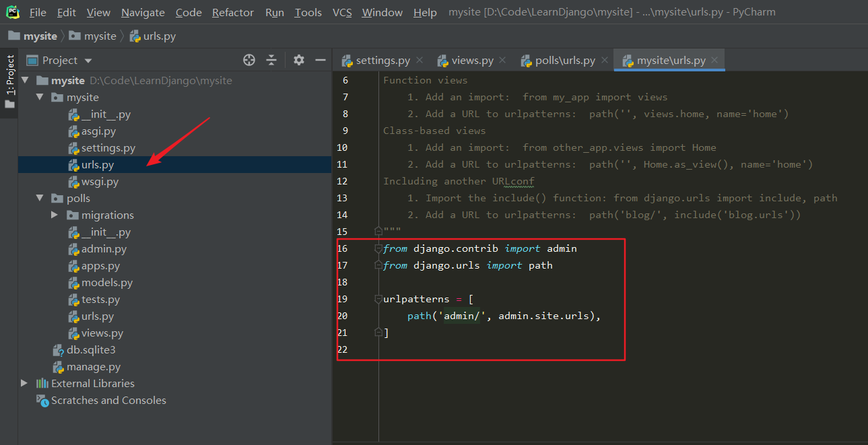Open the Tools menu
Screen dimensions: 868x445
(x=308, y=12)
